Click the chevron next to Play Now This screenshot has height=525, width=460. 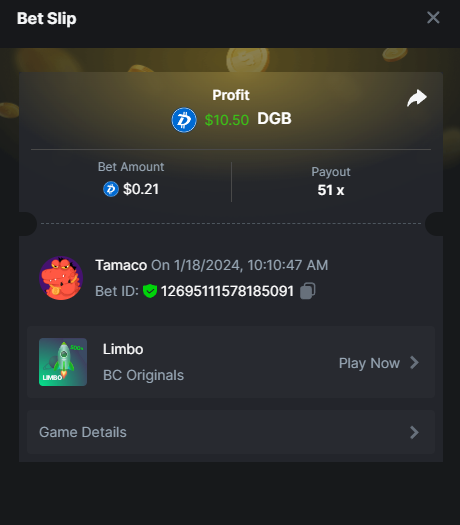[414, 363]
